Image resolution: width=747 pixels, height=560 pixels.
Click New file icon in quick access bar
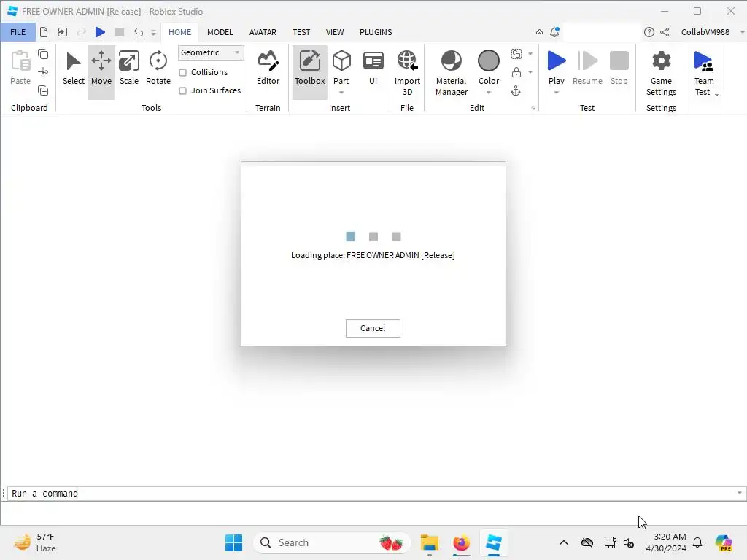click(44, 32)
